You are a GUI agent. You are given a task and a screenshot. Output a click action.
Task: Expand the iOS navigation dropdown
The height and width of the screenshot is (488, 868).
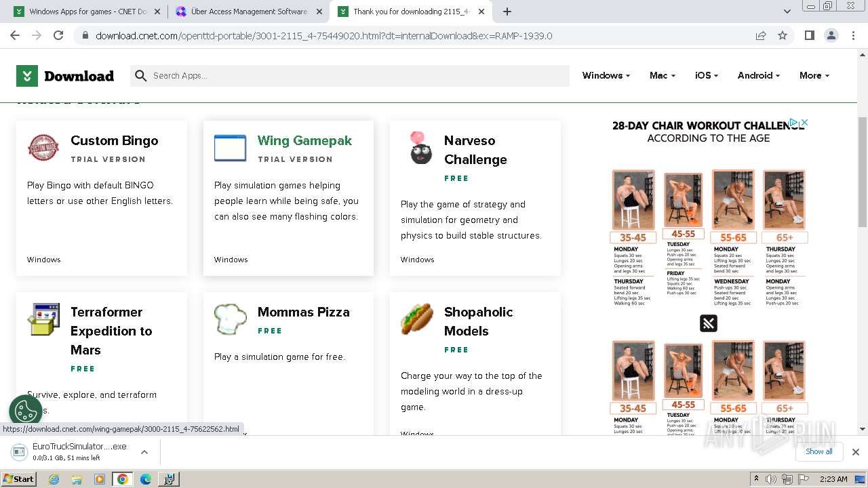tap(707, 76)
